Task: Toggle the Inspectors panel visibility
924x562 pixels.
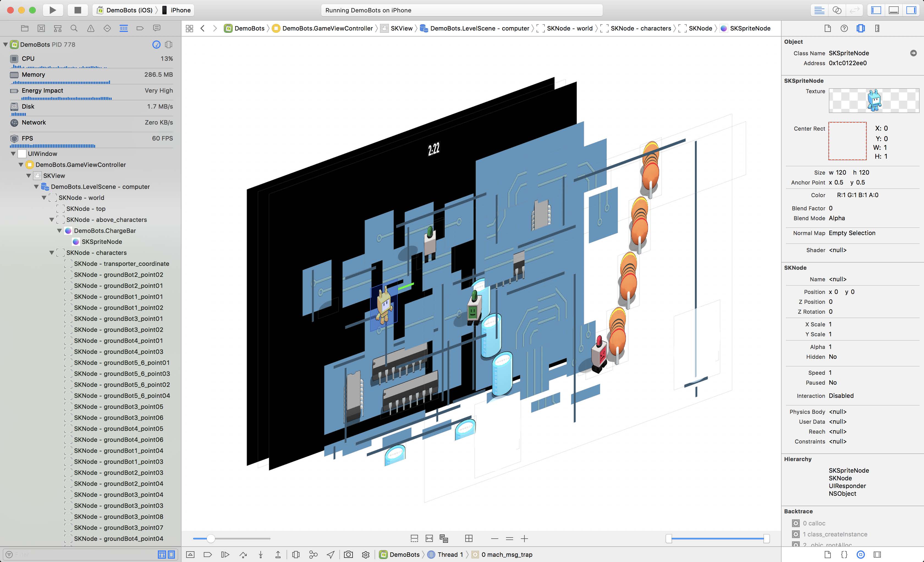Action: [x=911, y=10]
